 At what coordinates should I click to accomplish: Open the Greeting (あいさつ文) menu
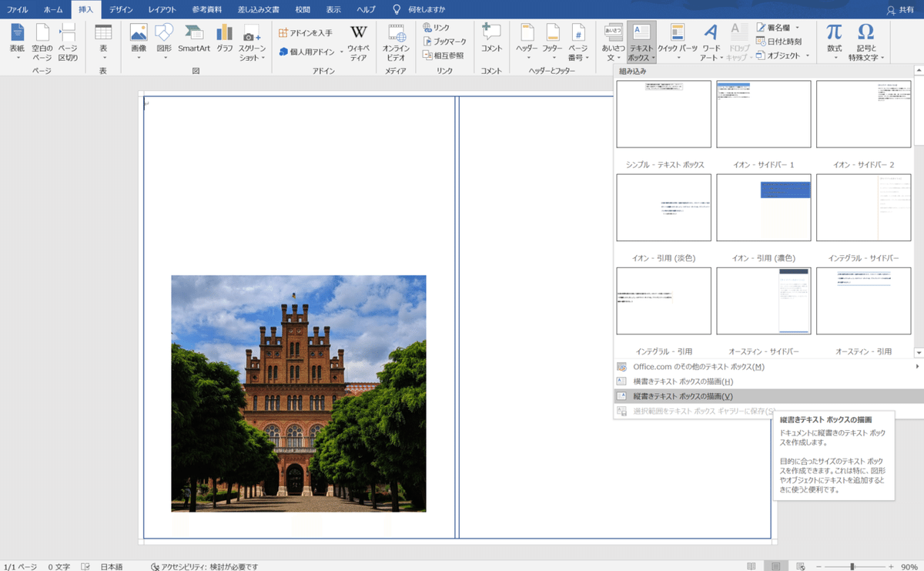pos(614,42)
